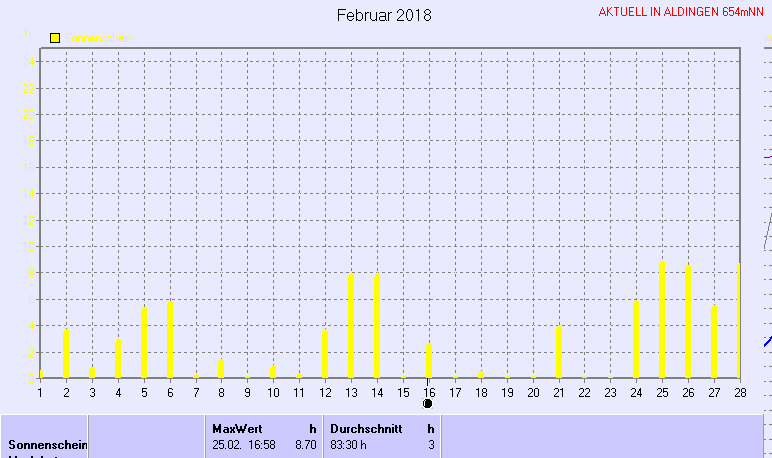This screenshot has height=458, width=772.
Task: Click the new moon icon under day 16
Action: click(x=428, y=403)
